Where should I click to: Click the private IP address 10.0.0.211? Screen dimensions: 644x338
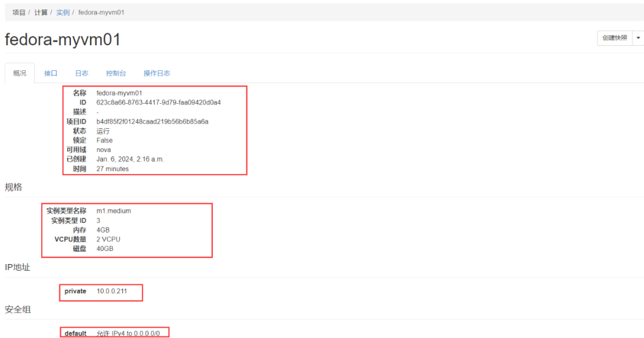[112, 292]
